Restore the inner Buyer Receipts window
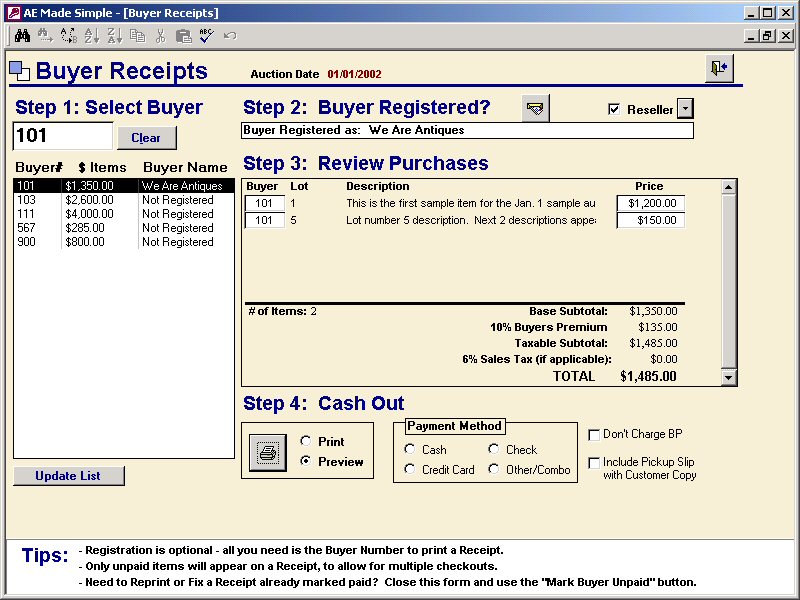Screen dimensions: 800x600 [x=767, y=36]
